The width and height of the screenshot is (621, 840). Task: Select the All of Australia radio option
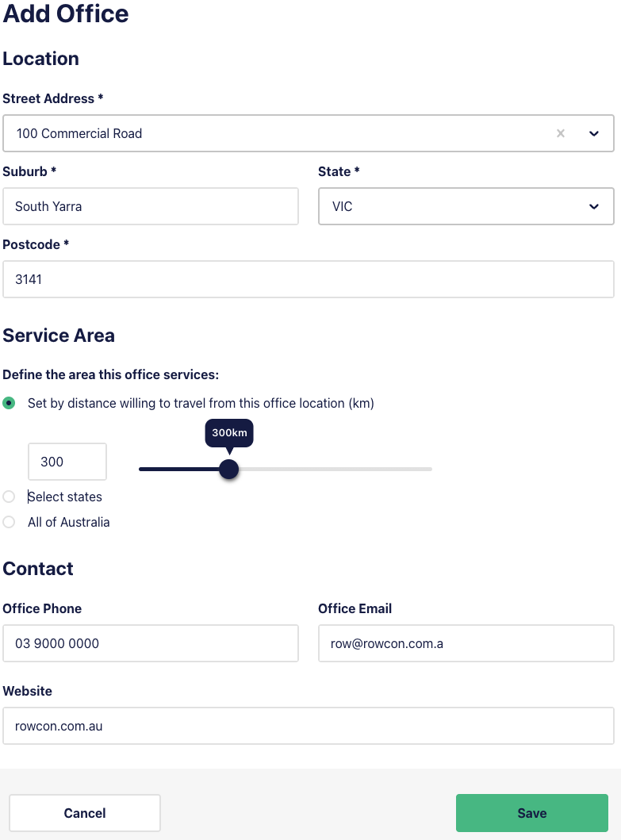[9, 522]
